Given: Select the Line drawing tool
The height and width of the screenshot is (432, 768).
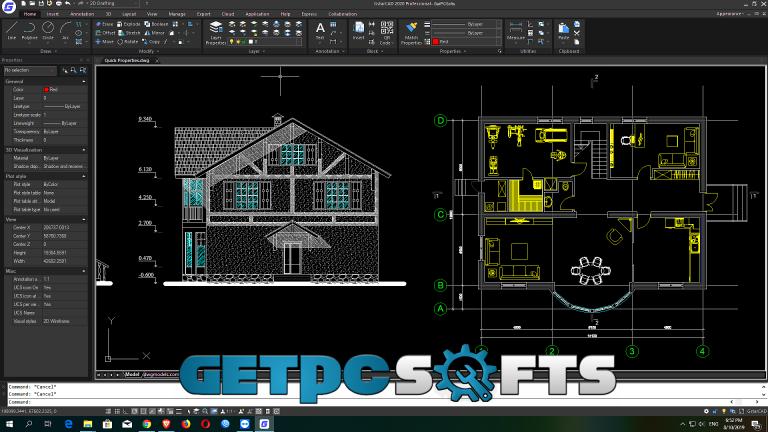Looking at the screenshot, I should [12, 30].
